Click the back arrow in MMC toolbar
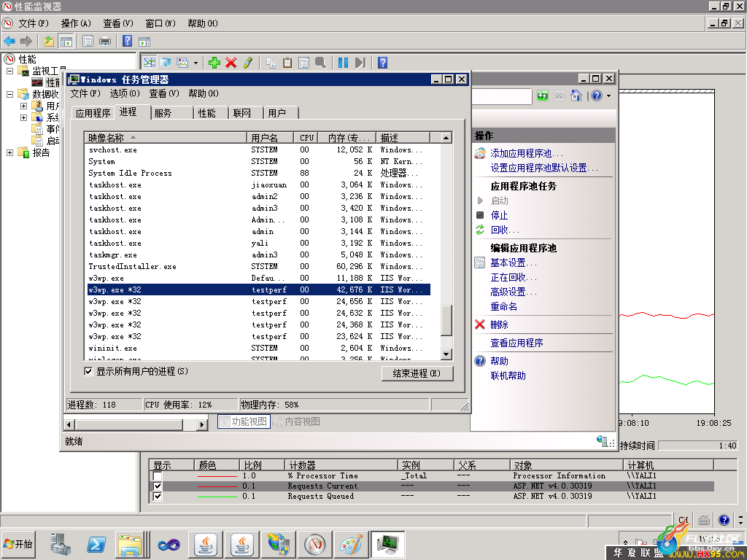This screenshot has height=560, width=747. pyautogui.click(x=9, y=41)
